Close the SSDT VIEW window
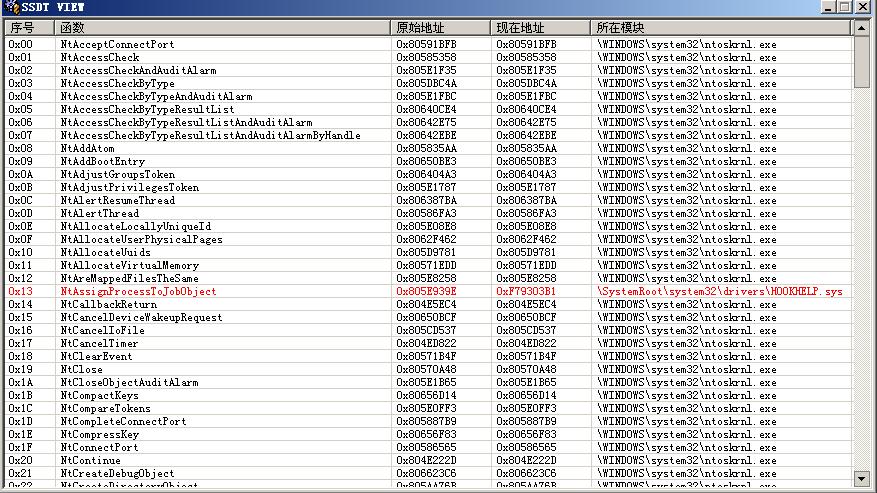This screenshot has width=877, height=493. point(864,7)
